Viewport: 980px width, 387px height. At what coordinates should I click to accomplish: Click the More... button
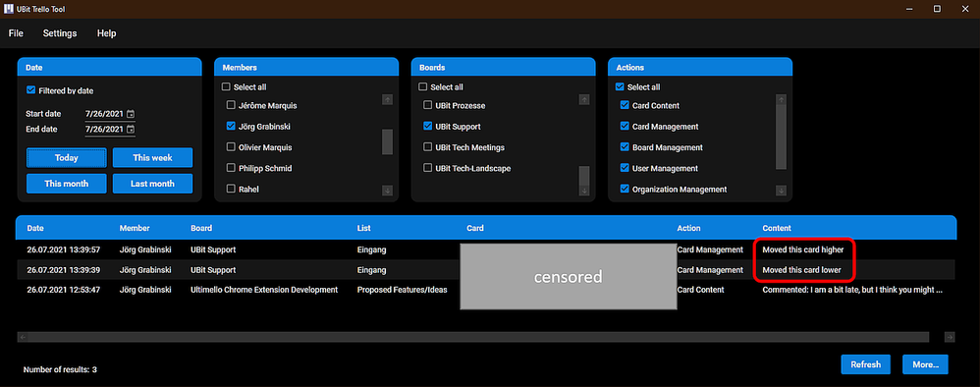pyautogui.click(x=925, y=363)
